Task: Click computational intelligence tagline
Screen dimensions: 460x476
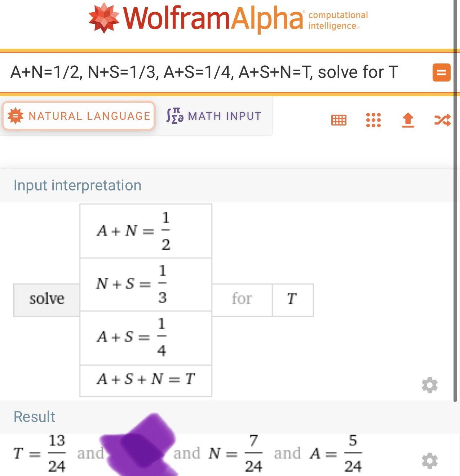Action: tap(338, 21)
